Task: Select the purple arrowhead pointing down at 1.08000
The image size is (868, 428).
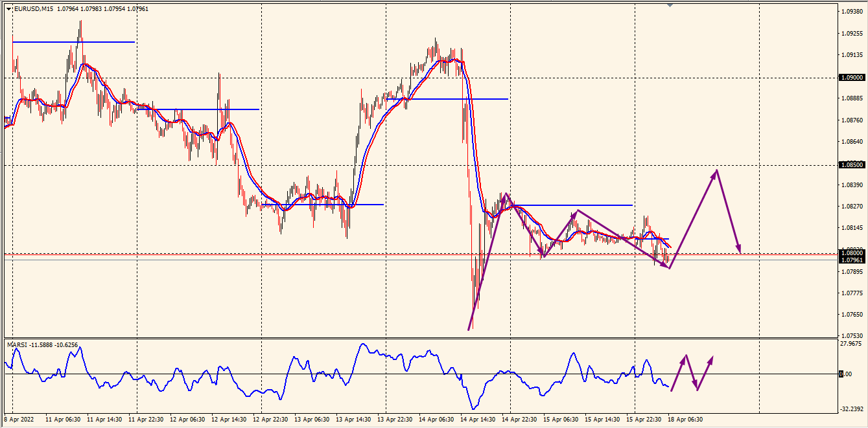Action: pos(739,251)
